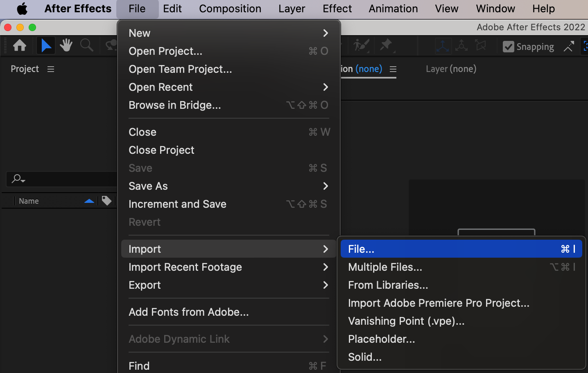This screenshot has height=373, width=588.
Task: Select the Roto Brush tool
Action: (361, 45)
